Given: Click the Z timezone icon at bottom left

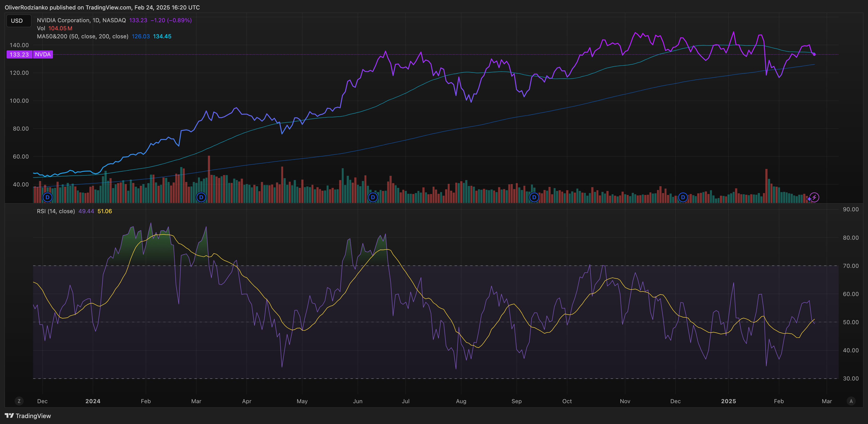Looking at the screenshot, I should [x=19, y=401].
